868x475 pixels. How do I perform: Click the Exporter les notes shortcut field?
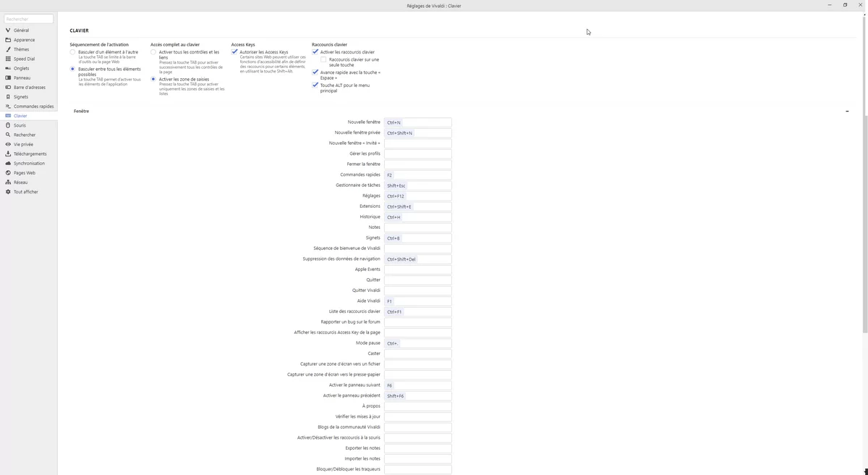pyautogui.click(x=418, y=448)
